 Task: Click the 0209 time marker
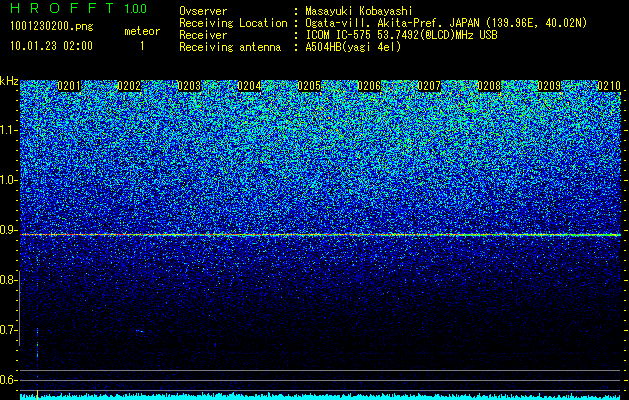(549, 86)
